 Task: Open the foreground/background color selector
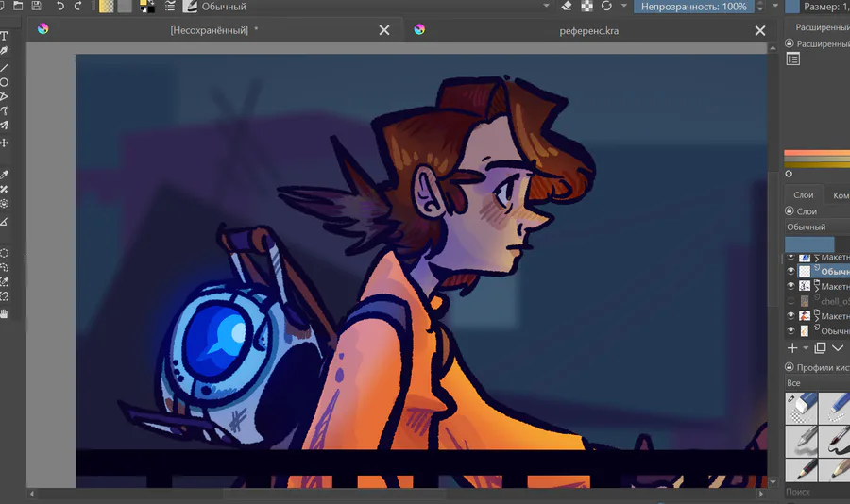(147, 6)
